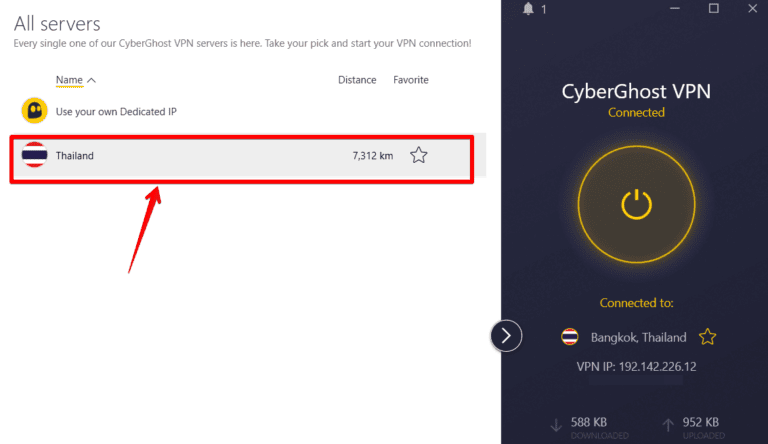
Task: Click the Bangkok, Thailand location label
Action: click(x=638, y=337)
